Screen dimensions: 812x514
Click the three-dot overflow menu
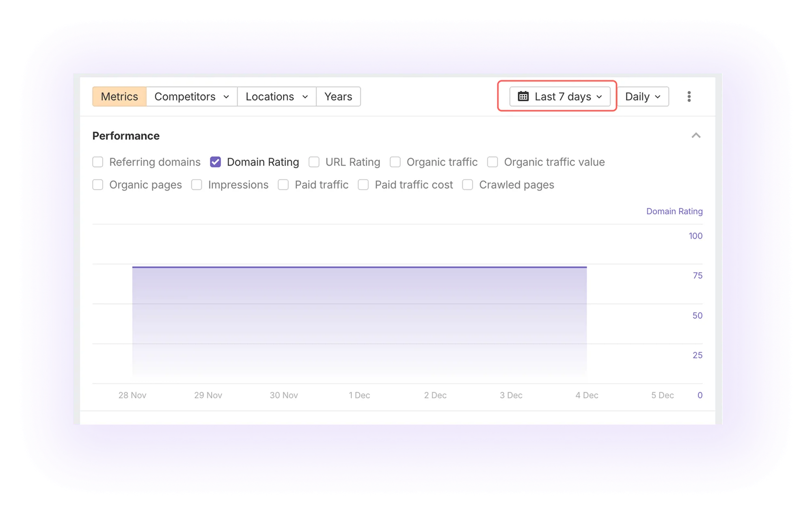(x=689, y=97)
